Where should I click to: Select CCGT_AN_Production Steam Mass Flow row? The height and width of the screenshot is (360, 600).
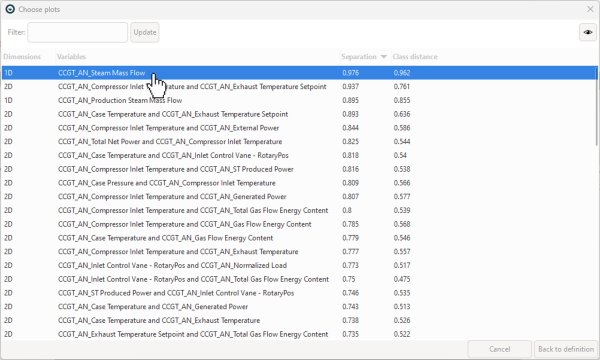coord(299,100)
